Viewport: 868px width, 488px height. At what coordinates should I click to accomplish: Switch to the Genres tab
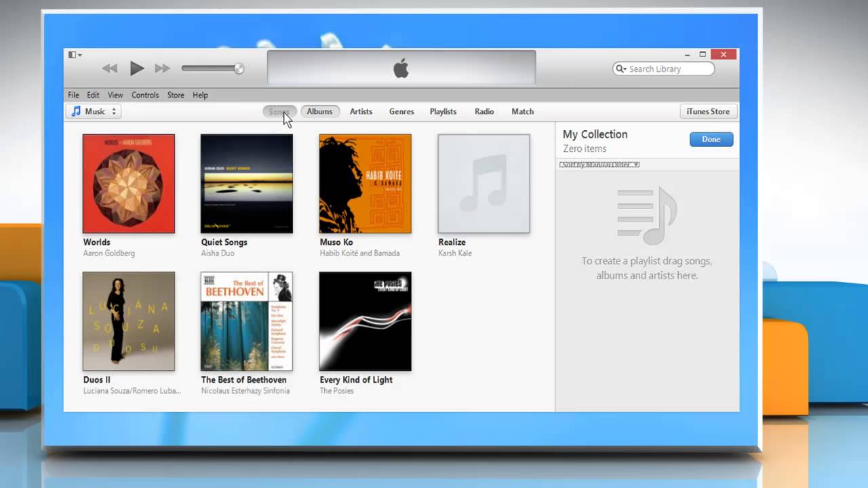(401, 111)
